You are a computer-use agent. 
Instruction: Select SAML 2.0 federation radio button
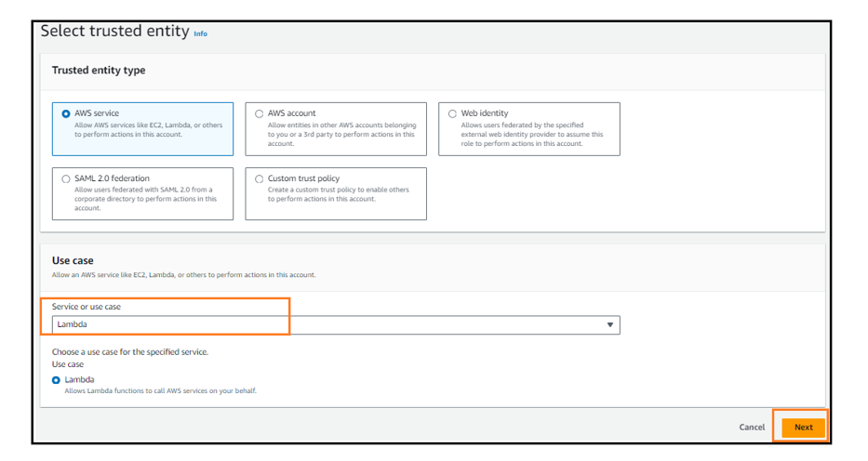coord(66,178)
